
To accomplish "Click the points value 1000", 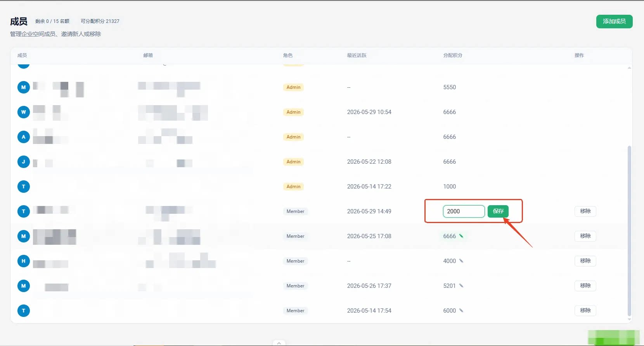I will tap(449, 187).
